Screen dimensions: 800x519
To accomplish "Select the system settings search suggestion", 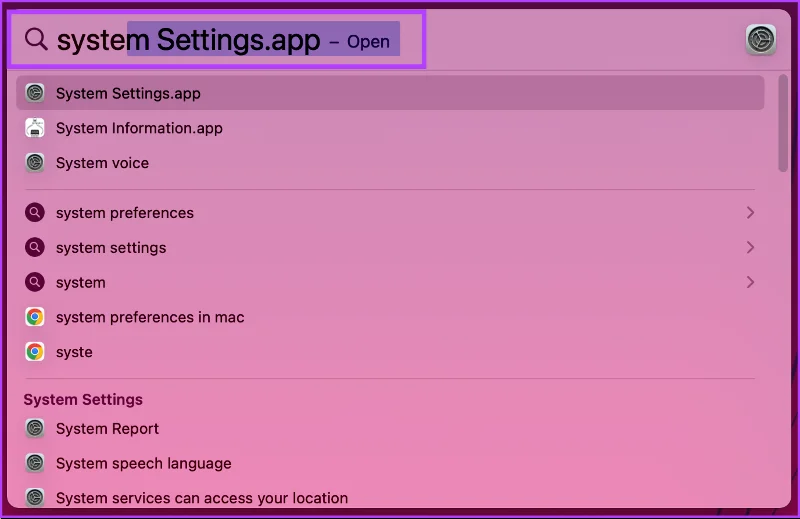I will click(390, 247).
